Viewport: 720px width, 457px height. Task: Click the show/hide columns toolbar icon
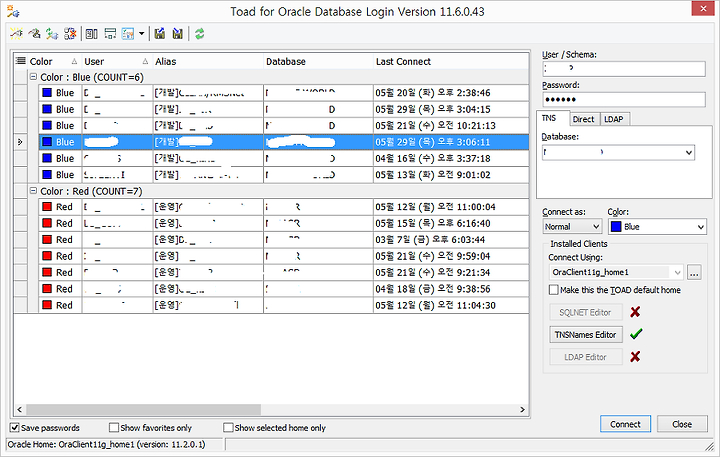tap(91, 34)
